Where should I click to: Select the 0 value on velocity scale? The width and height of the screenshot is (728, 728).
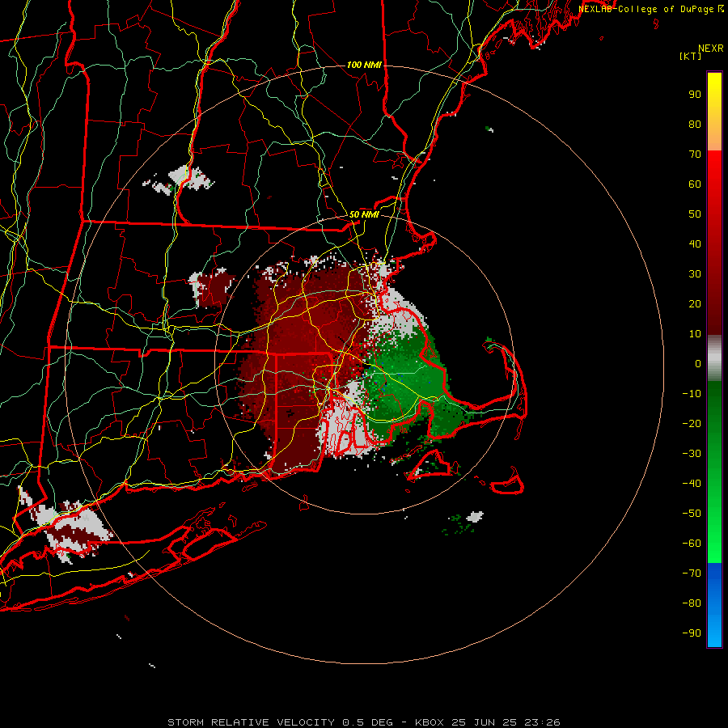tap(698, 363)
